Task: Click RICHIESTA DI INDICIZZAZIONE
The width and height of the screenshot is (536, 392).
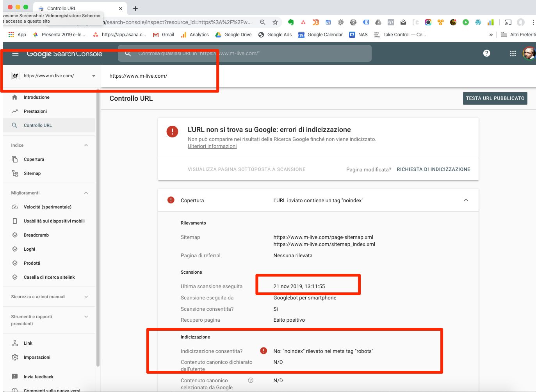Action: [x=433, y=169]
